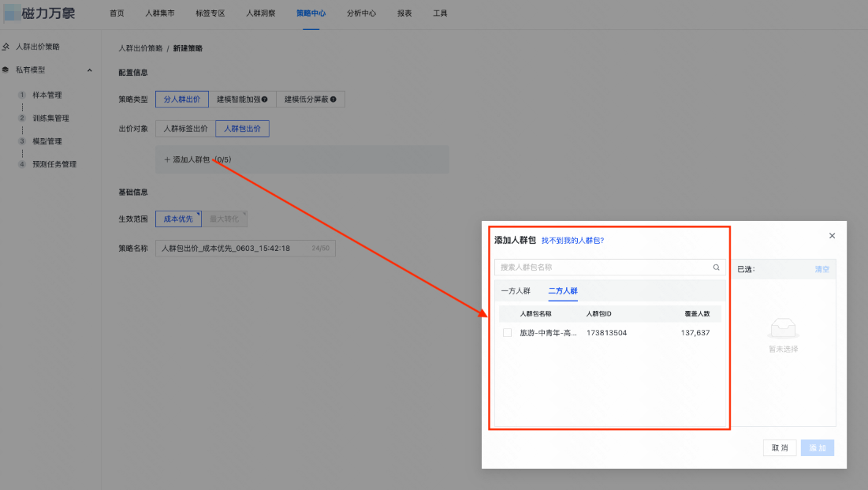Collapse the 私有模型 section chevron
This screenshot has height=490, width=868.
(x=90, y=70)
